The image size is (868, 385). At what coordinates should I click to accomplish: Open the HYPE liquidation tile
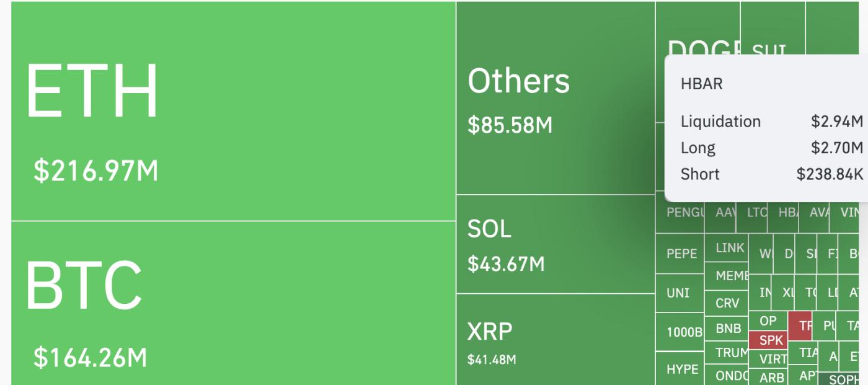coord(680,369)
